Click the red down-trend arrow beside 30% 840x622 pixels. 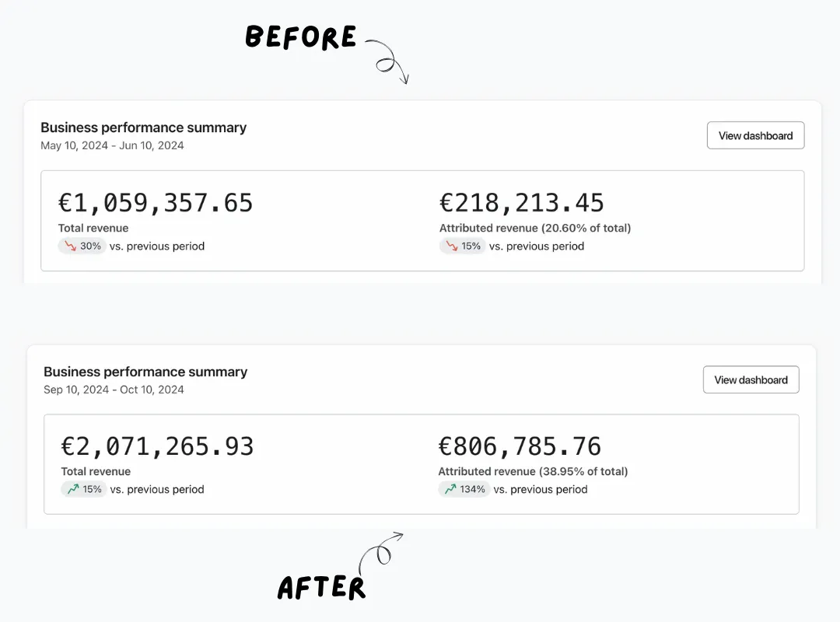point(70,246)
